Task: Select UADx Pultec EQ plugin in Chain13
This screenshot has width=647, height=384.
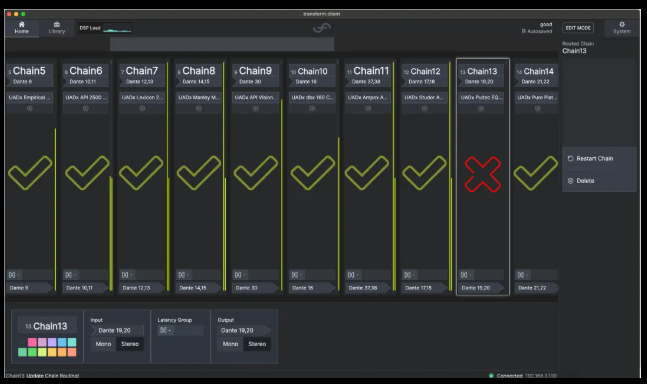Action: [481, 97]
